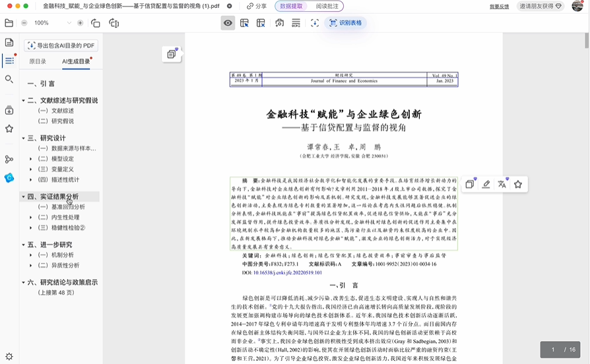Image resolution: width=590 pixels, height=364 pixels.
Task: Click the zoom in plus button
Action: 80,23
